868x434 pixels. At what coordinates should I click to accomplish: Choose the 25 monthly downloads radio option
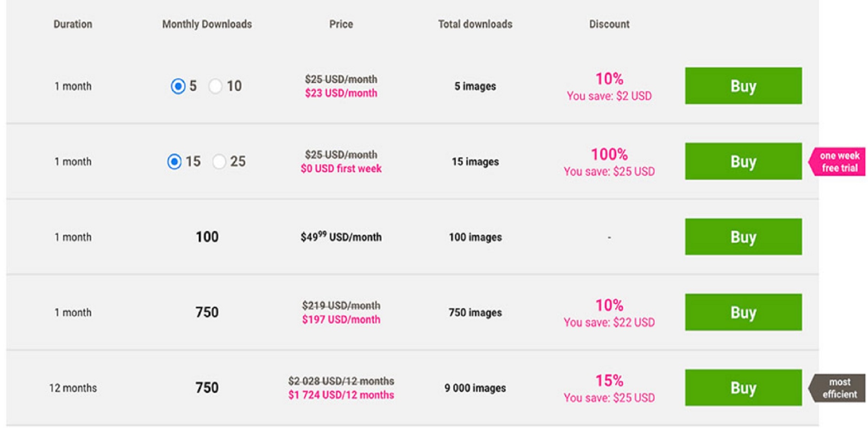pyautogui.click(x=219, y=162)
